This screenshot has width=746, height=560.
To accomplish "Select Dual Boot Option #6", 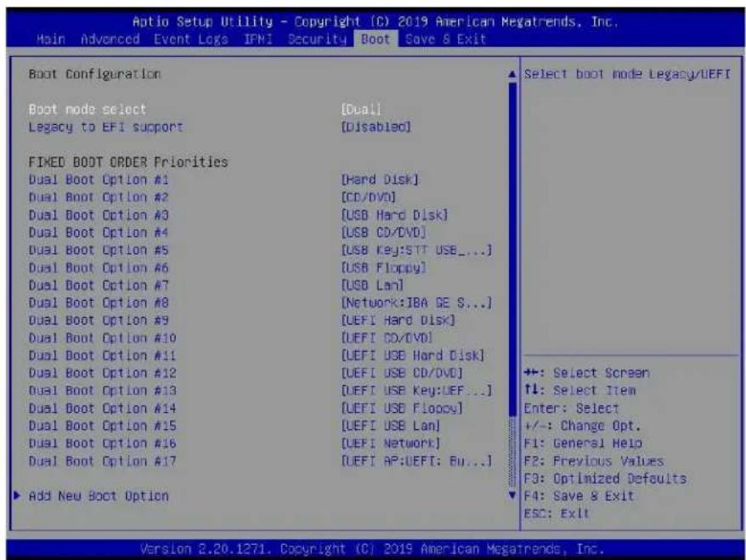I will tap(99, 268).
